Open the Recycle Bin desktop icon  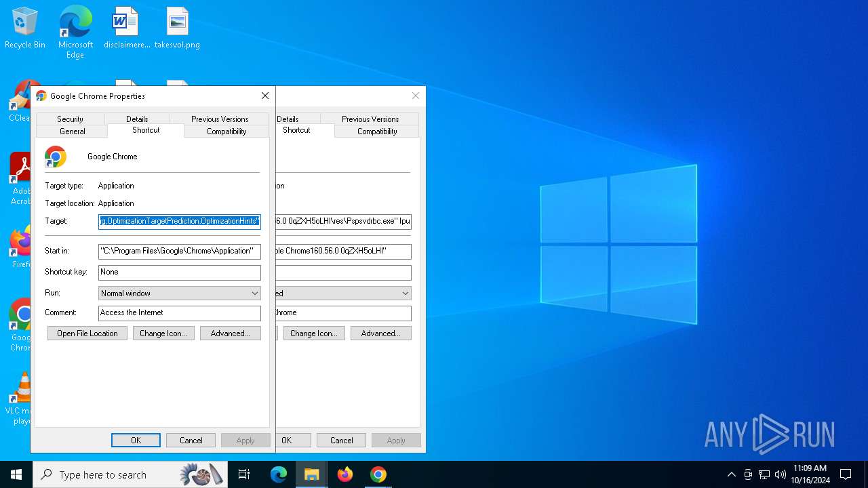coord(25,28)
